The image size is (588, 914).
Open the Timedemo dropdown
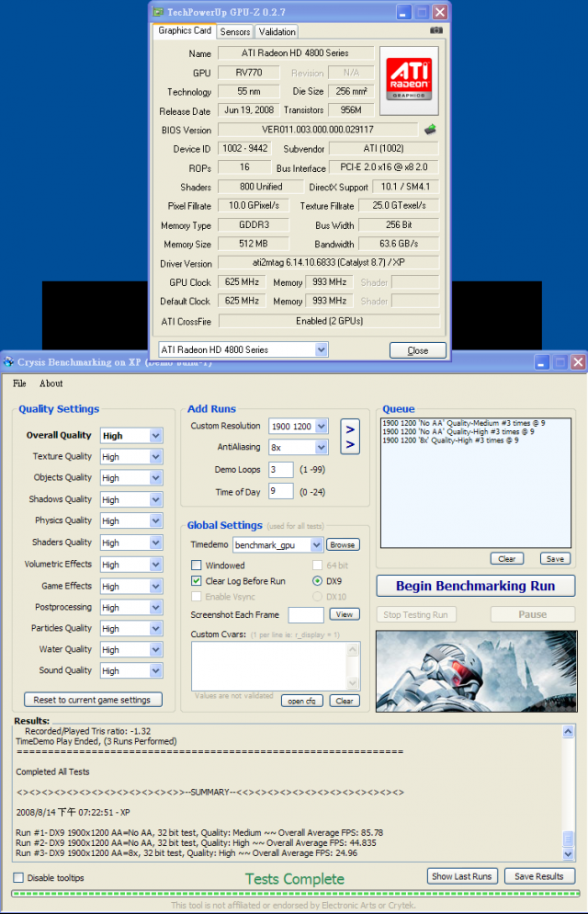click(x=316, y=545)
